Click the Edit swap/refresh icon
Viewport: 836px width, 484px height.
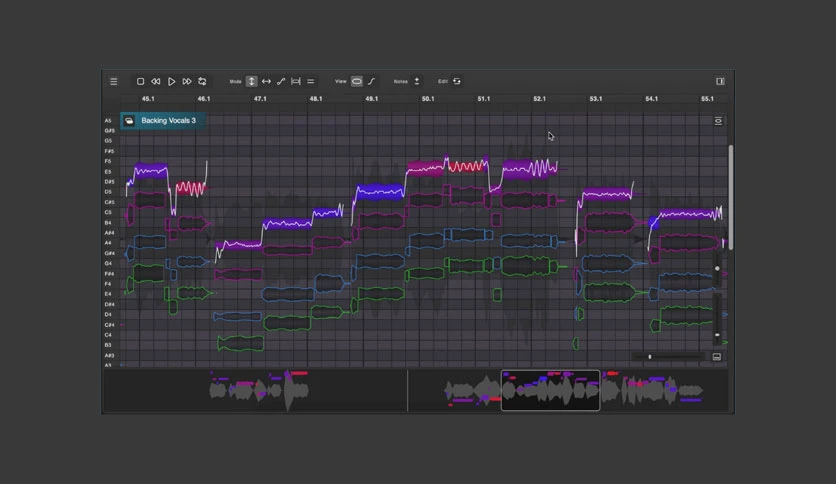[457, 82]
